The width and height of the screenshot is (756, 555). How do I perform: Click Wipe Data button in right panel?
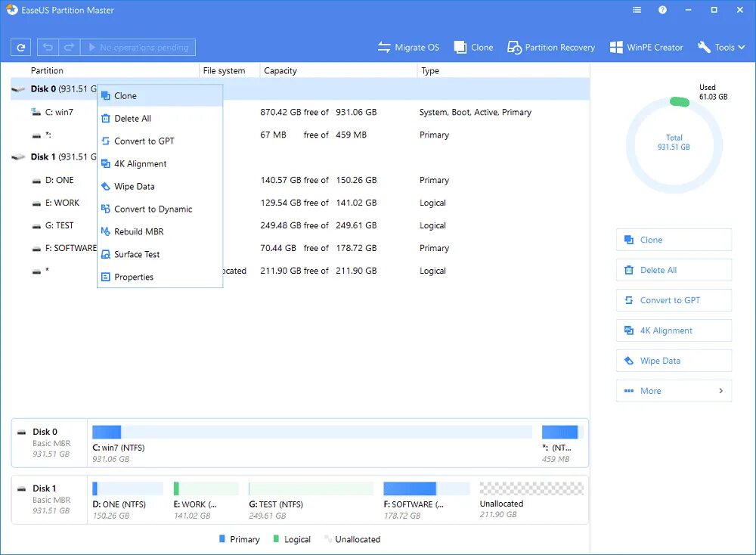tap(674, 361)
